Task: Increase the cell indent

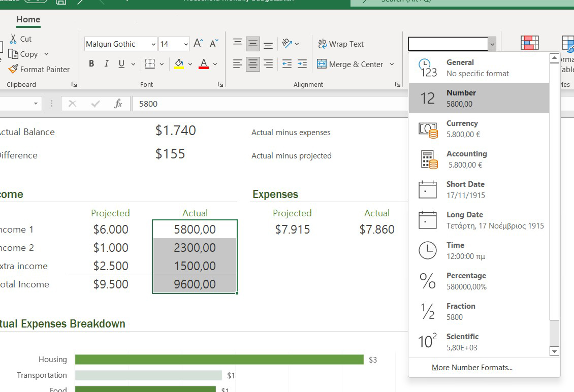Action: tap(302, 64)
